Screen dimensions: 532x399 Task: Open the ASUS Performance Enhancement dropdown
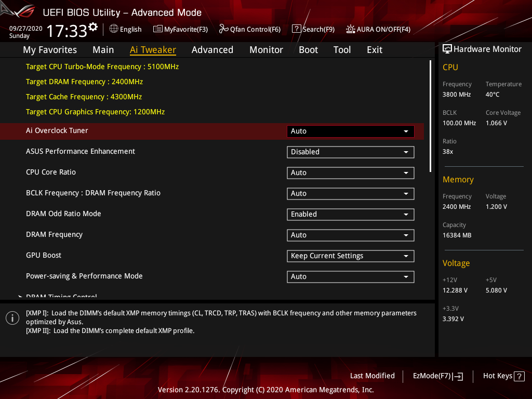tap(351, 152)
